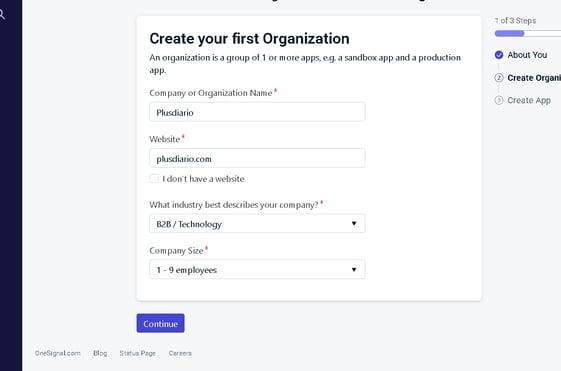Click the Company Size dropdown arrow
The height and width of the screenshot is (371, 561).
pyautogui.click(x=354, y=269)
